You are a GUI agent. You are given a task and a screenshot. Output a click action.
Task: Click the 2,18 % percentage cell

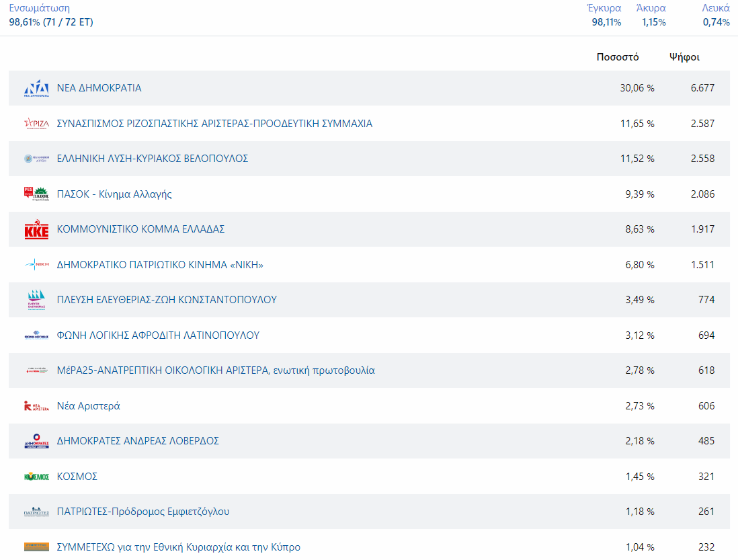[x=640, y=441]
